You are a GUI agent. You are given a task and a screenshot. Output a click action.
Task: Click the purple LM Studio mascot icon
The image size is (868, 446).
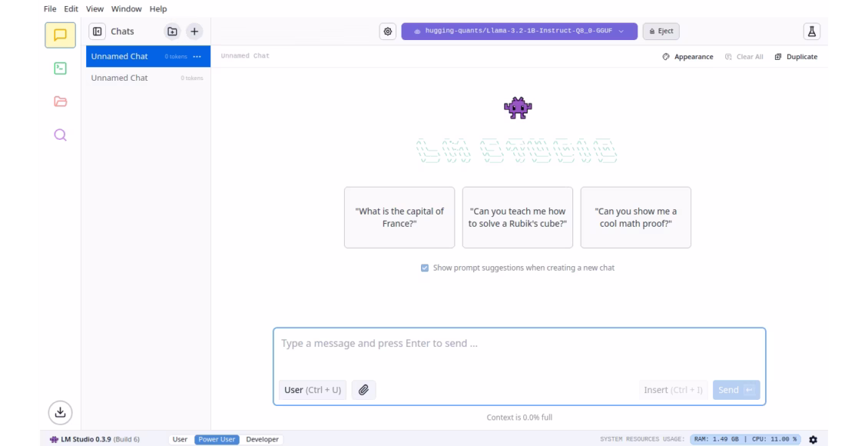tap(518, 108)
